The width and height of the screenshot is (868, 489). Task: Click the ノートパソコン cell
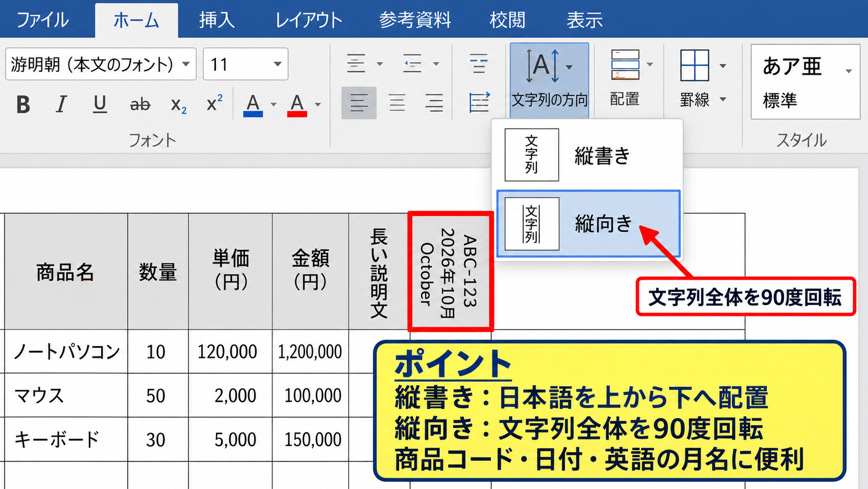click(66, 351)
